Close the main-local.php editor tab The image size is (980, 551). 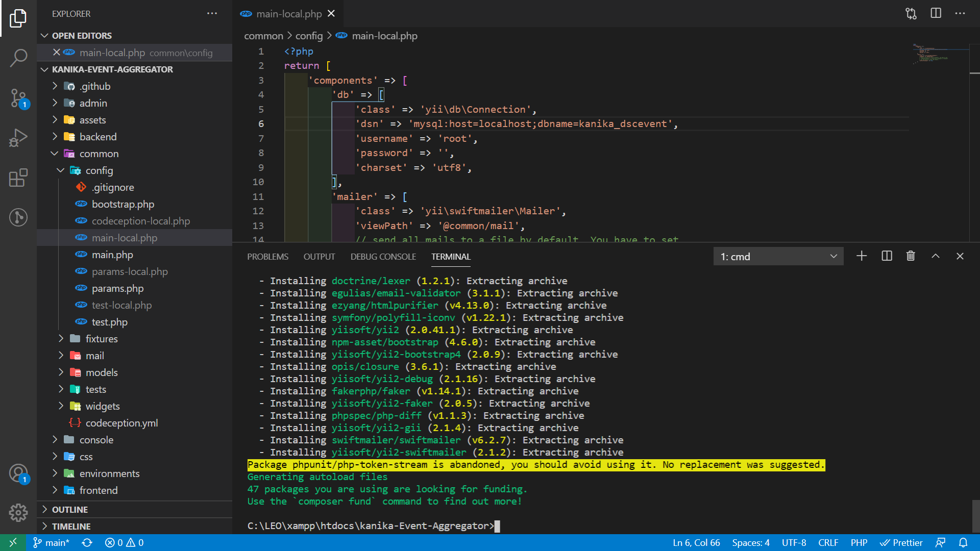coord(331,14)
